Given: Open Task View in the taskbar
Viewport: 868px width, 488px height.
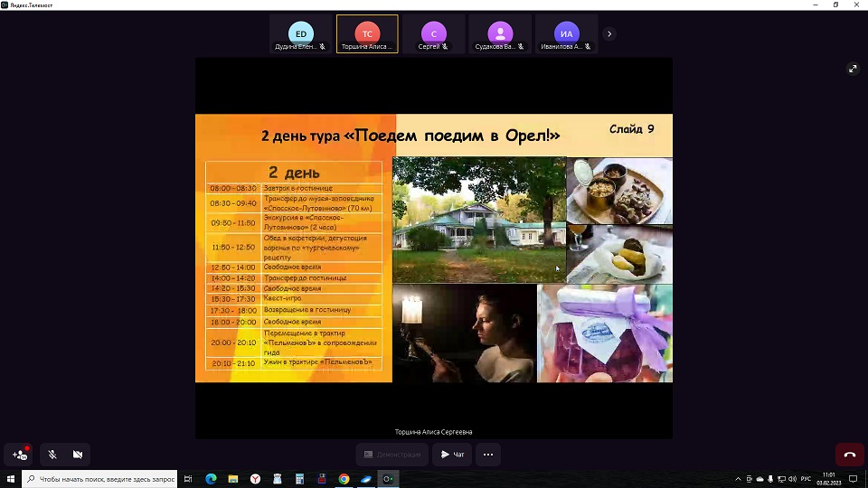Looking at the screenshot, I should [188, 479].
